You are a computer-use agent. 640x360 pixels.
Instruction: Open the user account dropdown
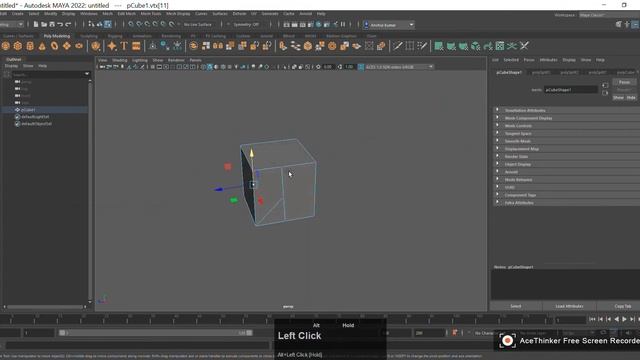(x=389, y=25)
